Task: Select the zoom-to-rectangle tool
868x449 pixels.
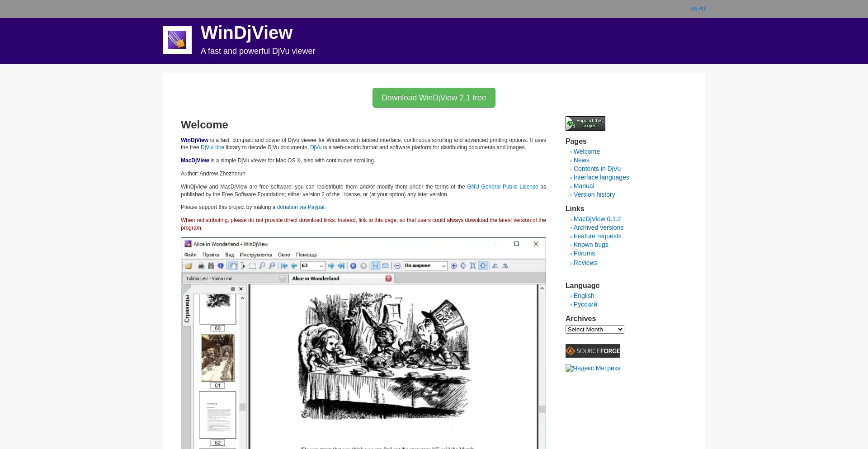Action: click(272, 266)
